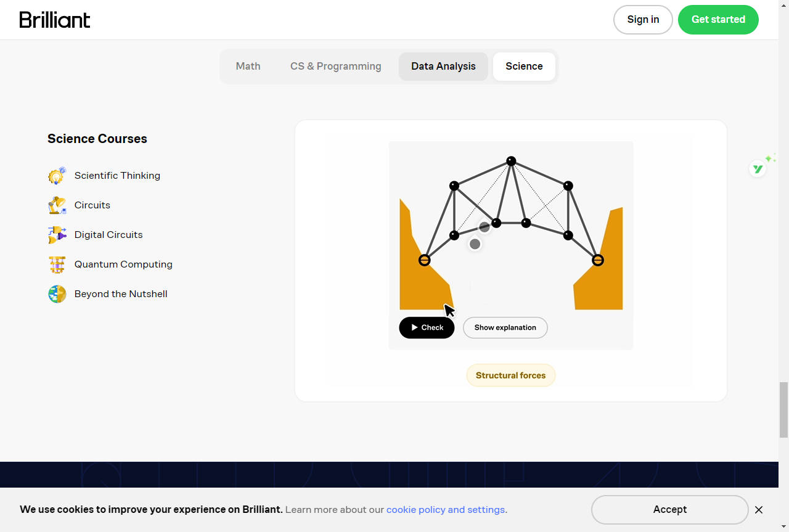This screenshot has height=532, width=789.
Task: Click the page vertical scrollbar thumb
Action: coord(783,409)
